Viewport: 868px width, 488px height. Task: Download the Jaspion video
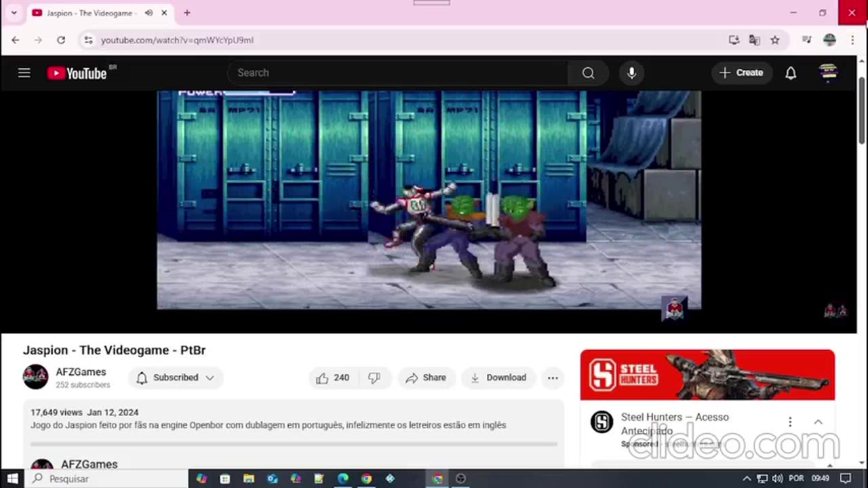pos(498,378)
